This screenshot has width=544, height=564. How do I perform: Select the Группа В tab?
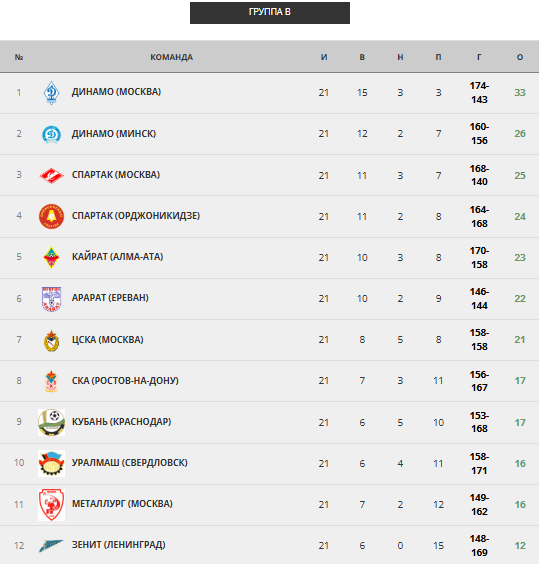(270, 13)
